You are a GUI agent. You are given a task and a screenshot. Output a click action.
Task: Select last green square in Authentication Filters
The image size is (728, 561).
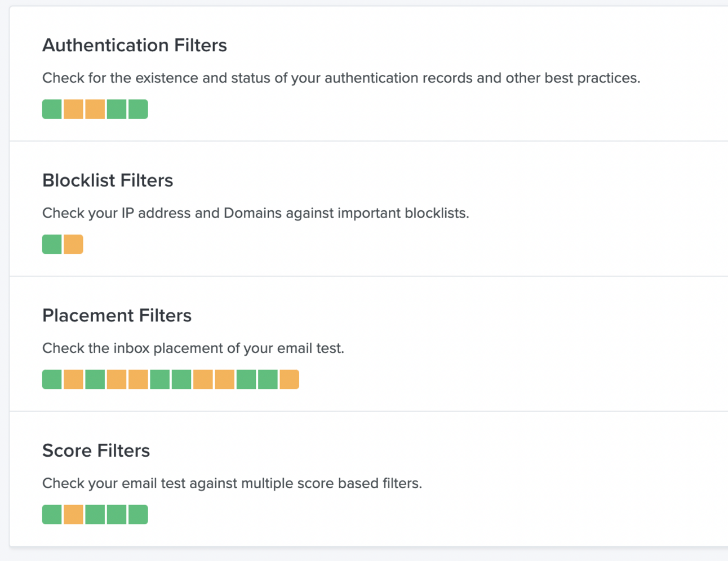click(x=138, y=109)
